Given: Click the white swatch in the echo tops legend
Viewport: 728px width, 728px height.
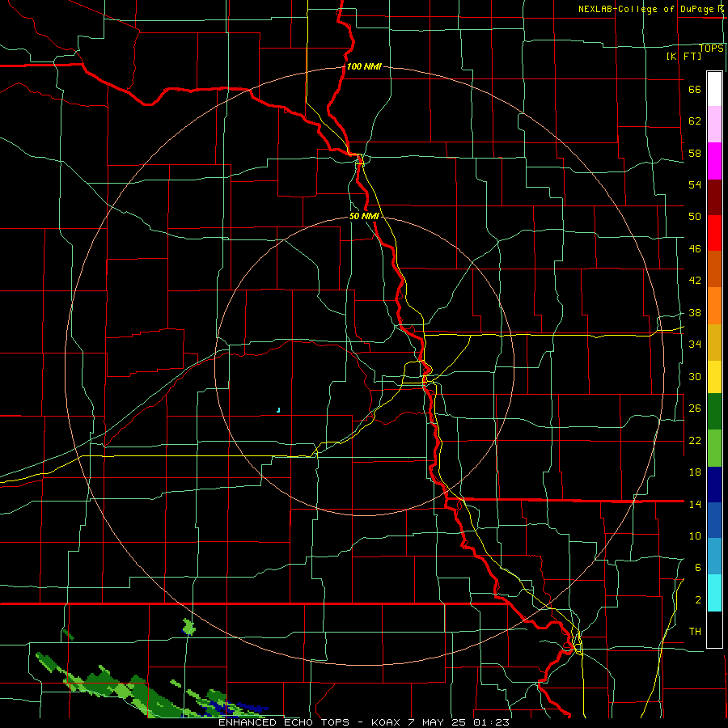Looking at the screenshot, I should click(x=714, y=89).
